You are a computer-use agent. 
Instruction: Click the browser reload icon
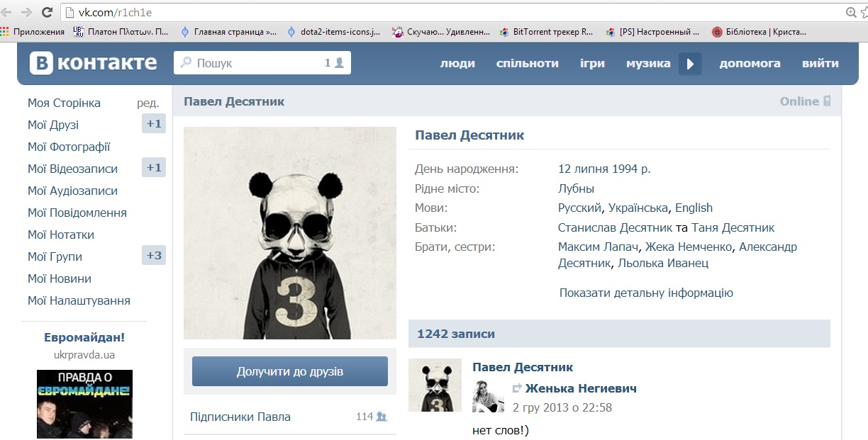pyautogui.click(x=47, y=12)
